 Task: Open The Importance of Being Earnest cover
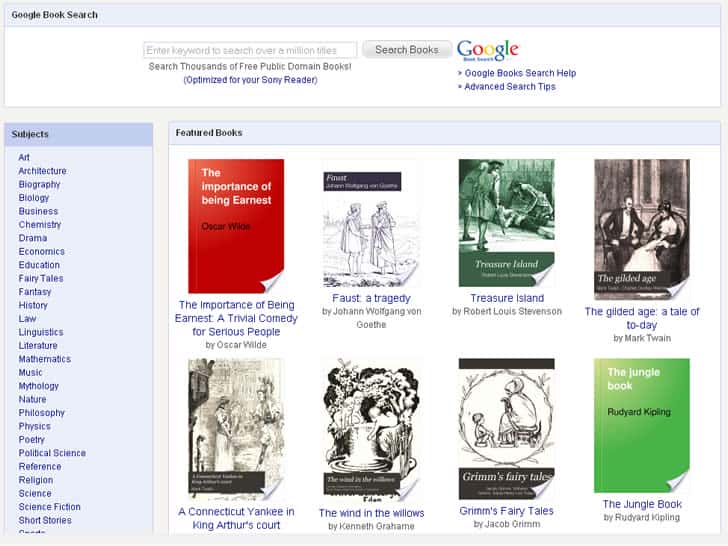(x=236, y=227)
